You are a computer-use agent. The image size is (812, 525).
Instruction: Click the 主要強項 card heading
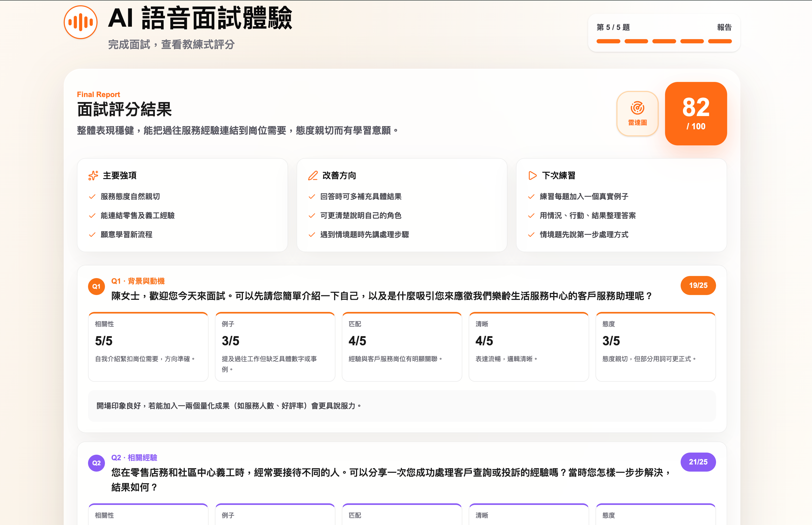pyautogui.click(x=119, y=176)
